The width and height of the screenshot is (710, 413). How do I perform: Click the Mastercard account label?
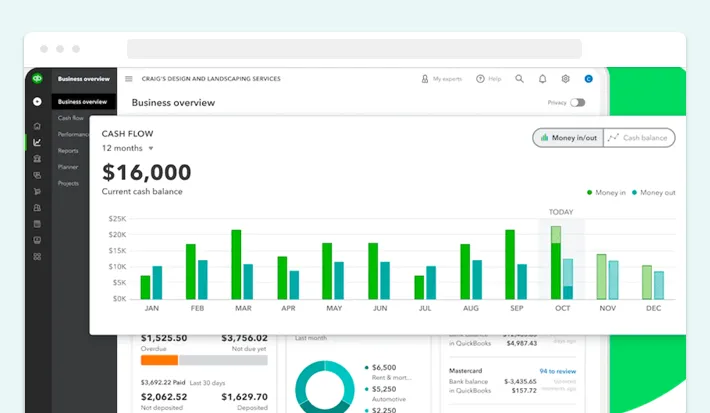(x=465, y=370)
